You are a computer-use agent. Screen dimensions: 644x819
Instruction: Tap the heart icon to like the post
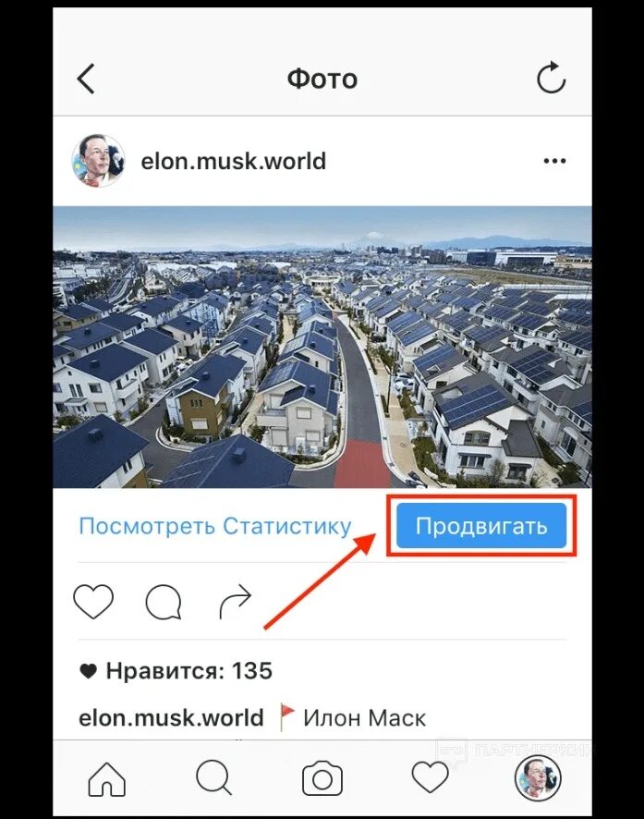93,602
